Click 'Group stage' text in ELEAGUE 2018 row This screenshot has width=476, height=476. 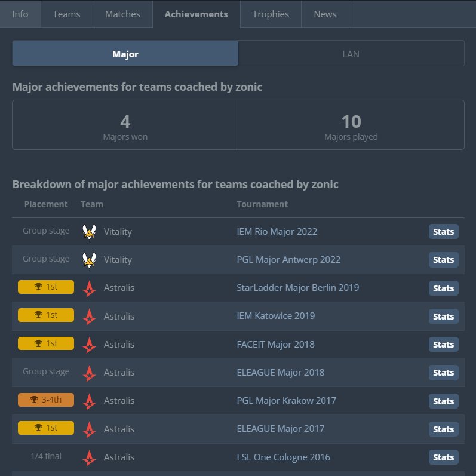(x=46, y=371)
